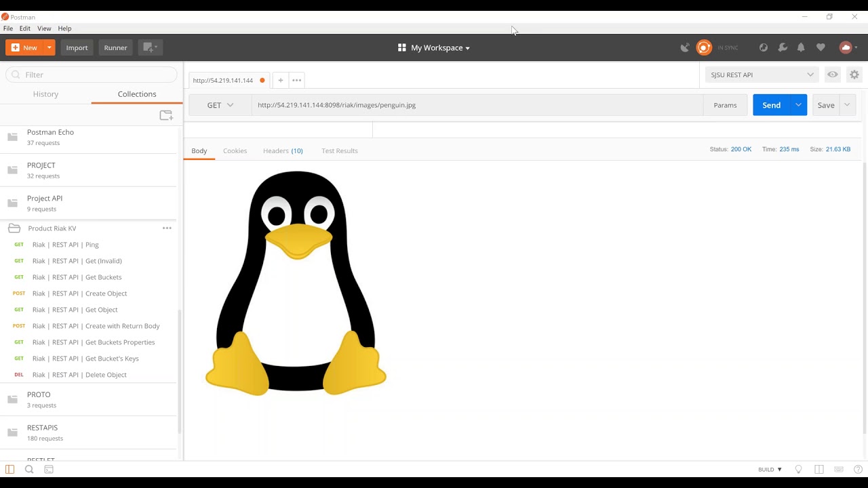Open the bell notifications icon
This screenshot has width=868, height=488.
[x=801, y=47]
